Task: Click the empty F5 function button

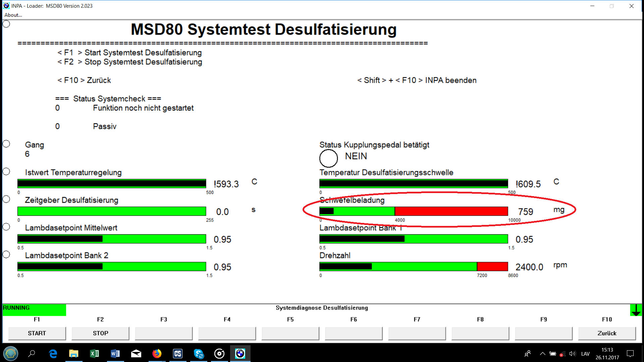Action: tap(290, 333)
